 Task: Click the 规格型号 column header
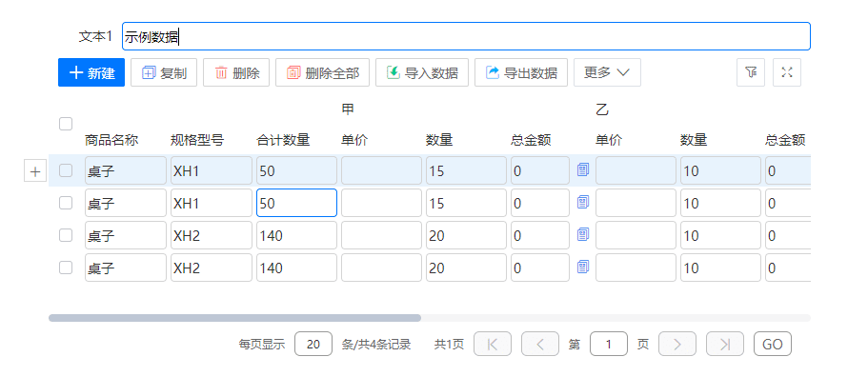pos(197,140)
